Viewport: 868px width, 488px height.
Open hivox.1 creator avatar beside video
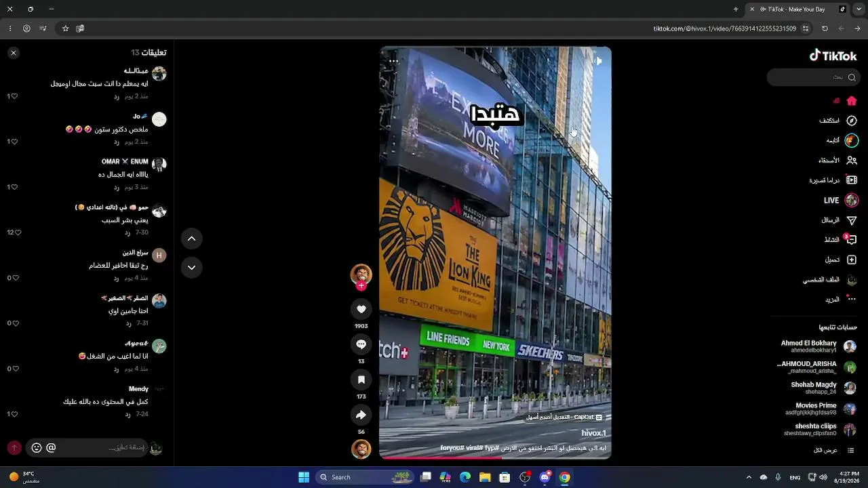pos(361,274)
